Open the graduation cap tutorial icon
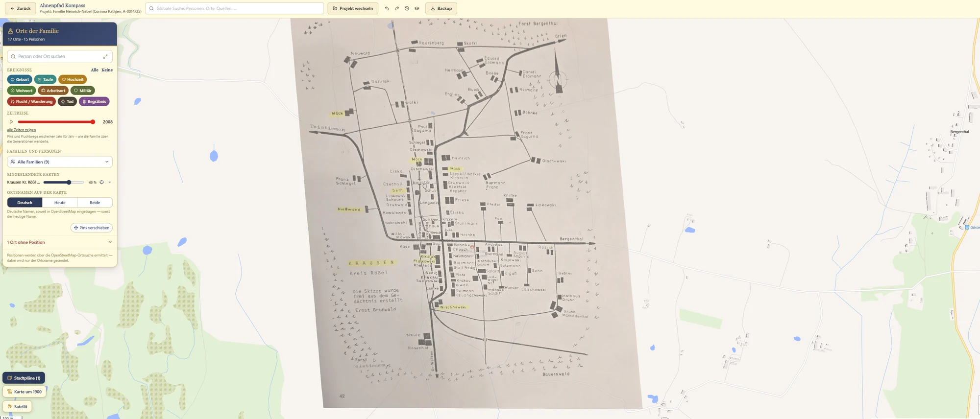 point(417,8)
